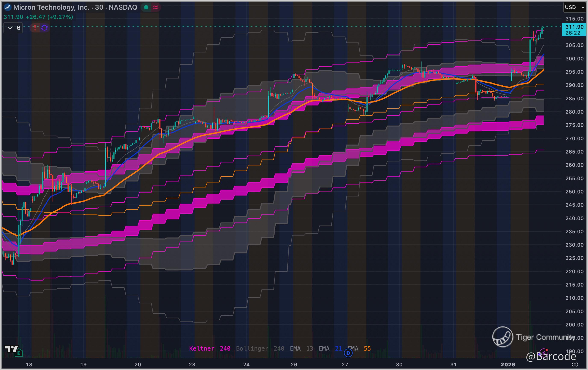Select the Bollinger 240 indicator label

pyautogui.click(x=260, y=348)
